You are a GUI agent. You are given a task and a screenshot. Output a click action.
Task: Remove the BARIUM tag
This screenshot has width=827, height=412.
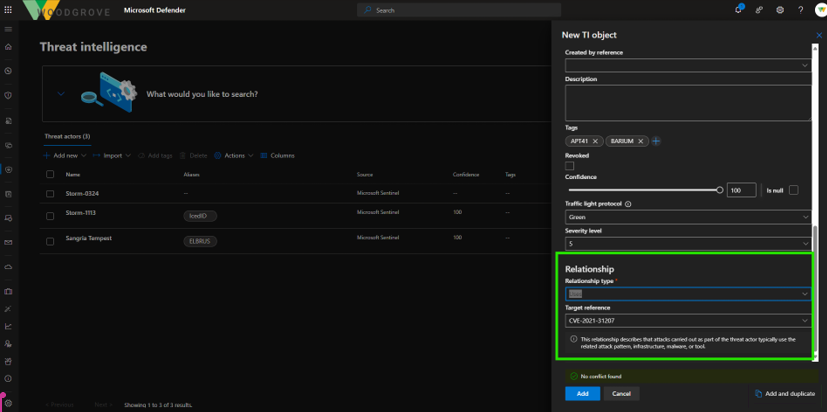[641, 141]
